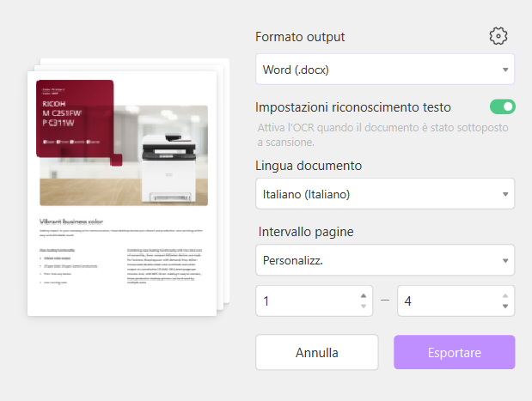
Task: Click the end page field showing 4
Action: 456,301
